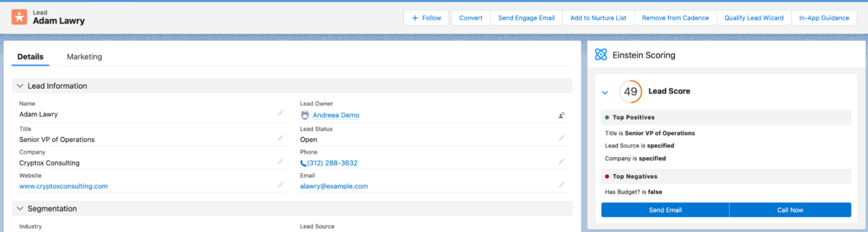Edit the Website field pencil icon
The image size is (868, 232).
pos(280,185)
